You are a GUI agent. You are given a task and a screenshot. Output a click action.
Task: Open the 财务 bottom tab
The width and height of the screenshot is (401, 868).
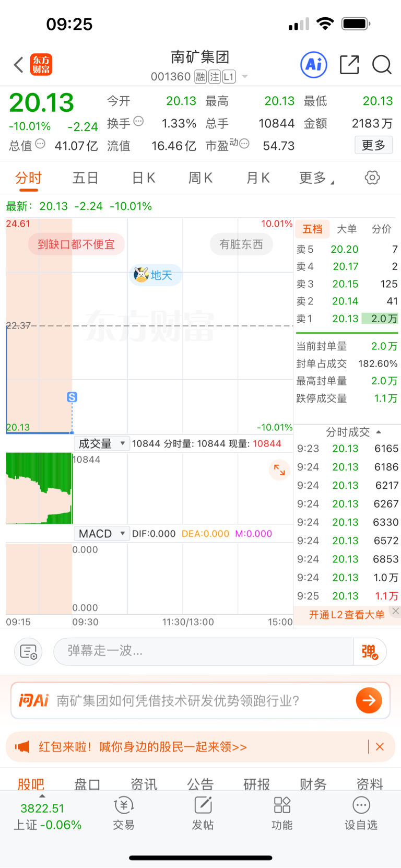pos(313,784)
